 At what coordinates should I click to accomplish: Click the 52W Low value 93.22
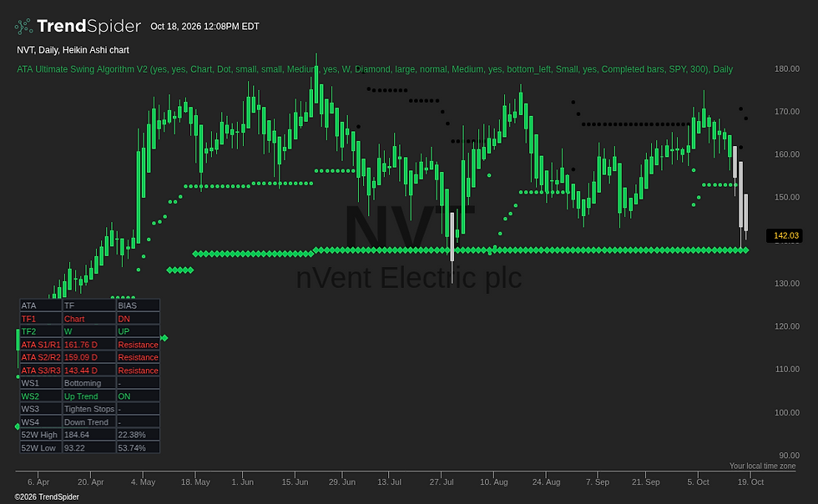pos(89,448)
